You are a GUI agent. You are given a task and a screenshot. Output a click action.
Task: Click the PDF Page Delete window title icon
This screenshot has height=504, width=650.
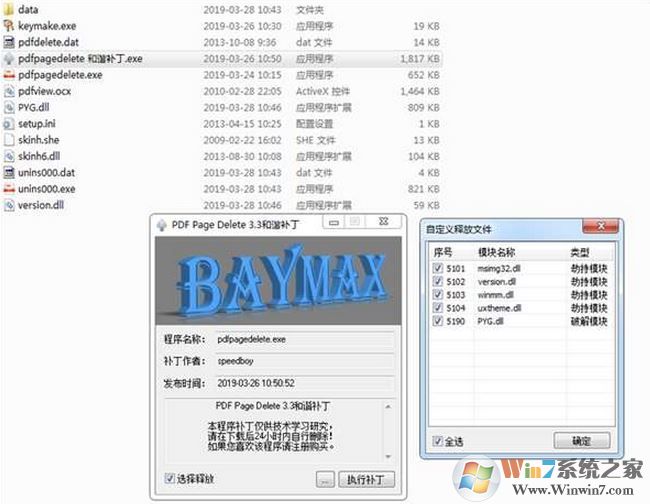[x=161, y=225]
